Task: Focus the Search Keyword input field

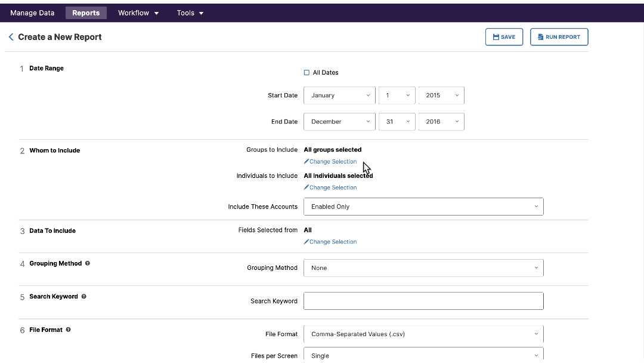Action: point(423,301)
